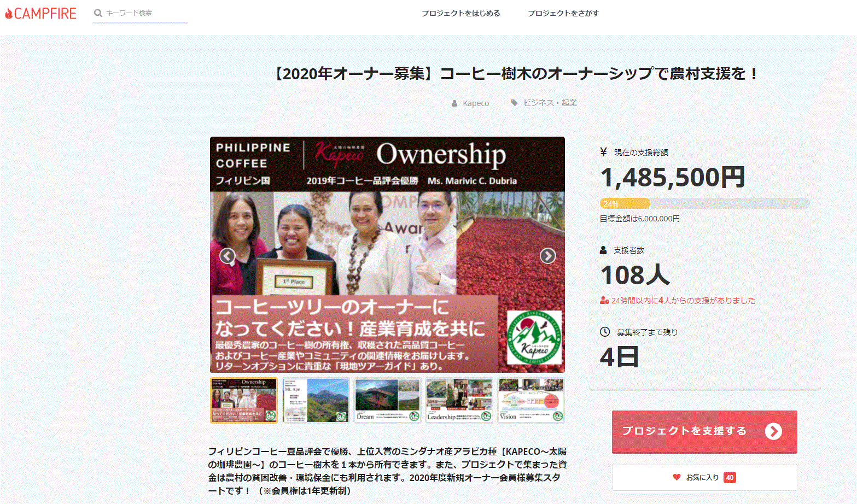Select the Mt. Apo thumbnail

pyautogui.click(x=316, y=400)
